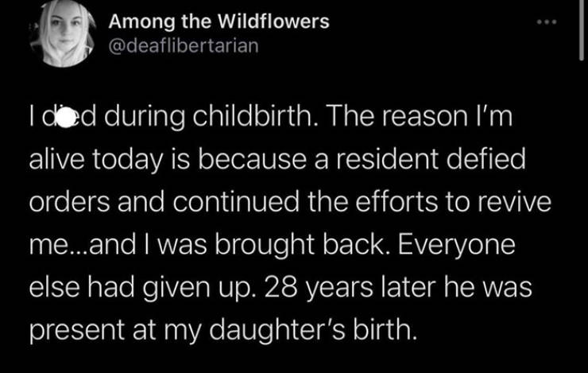Open the three-dot more options menu

coord(547,22)
